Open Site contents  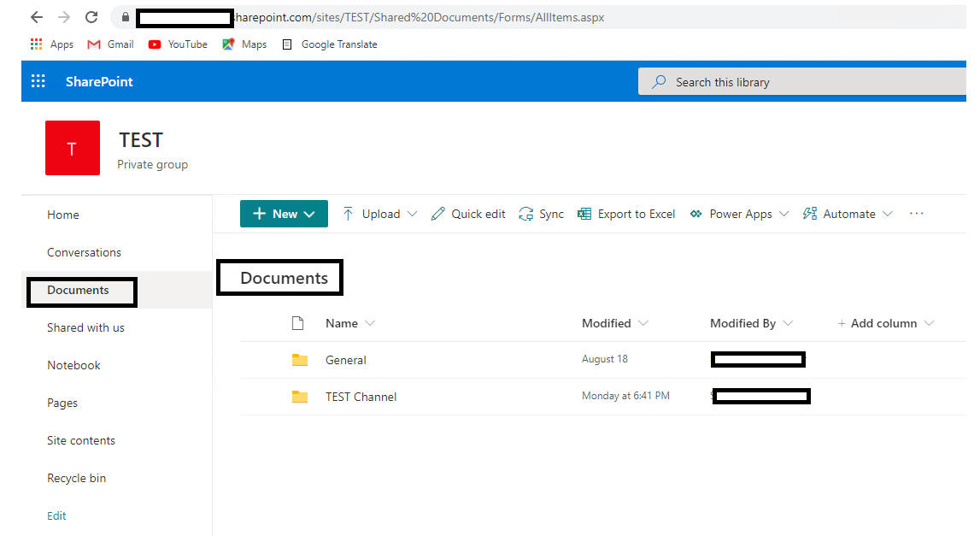[81, 440]
